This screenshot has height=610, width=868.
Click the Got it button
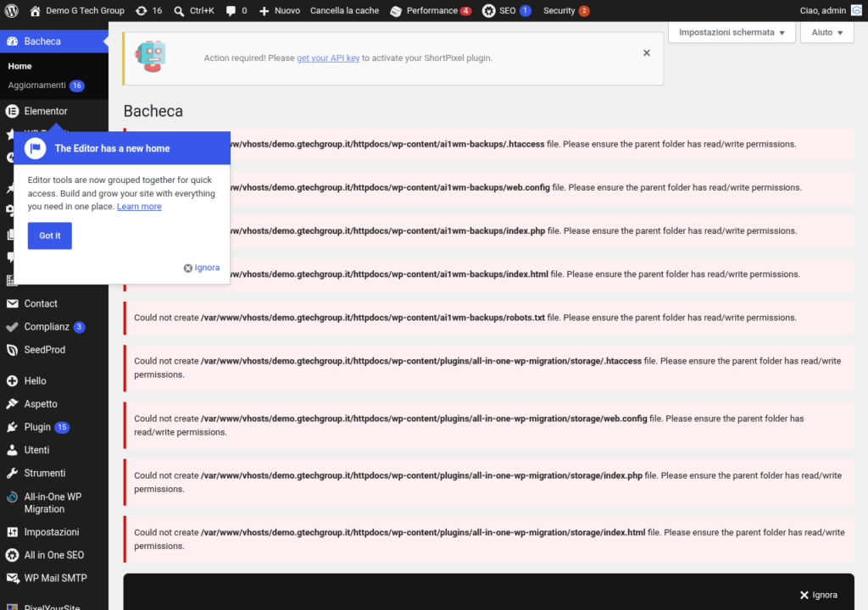[x=50, y=236]
